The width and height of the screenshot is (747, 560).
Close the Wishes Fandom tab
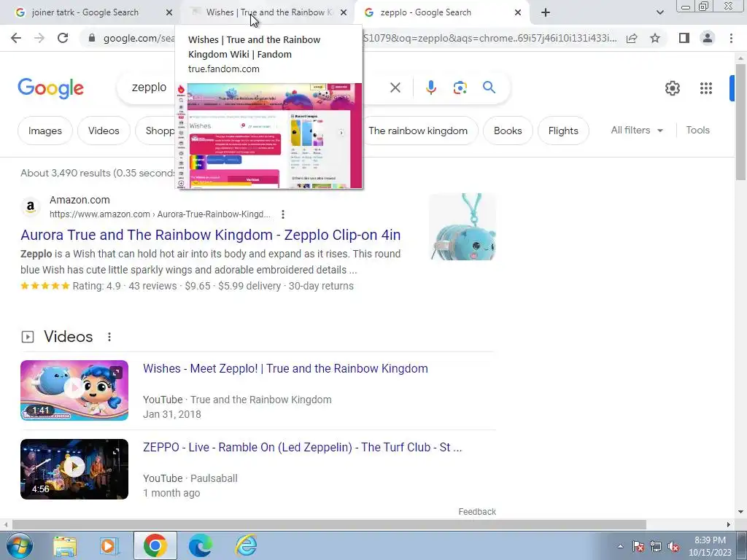coord(344,12)
